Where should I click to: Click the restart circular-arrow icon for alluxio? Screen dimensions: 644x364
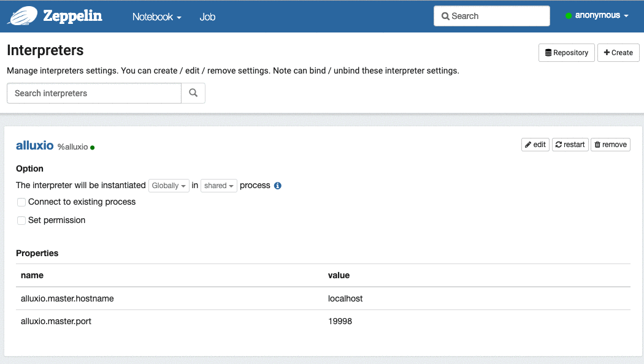pos(559,144)
